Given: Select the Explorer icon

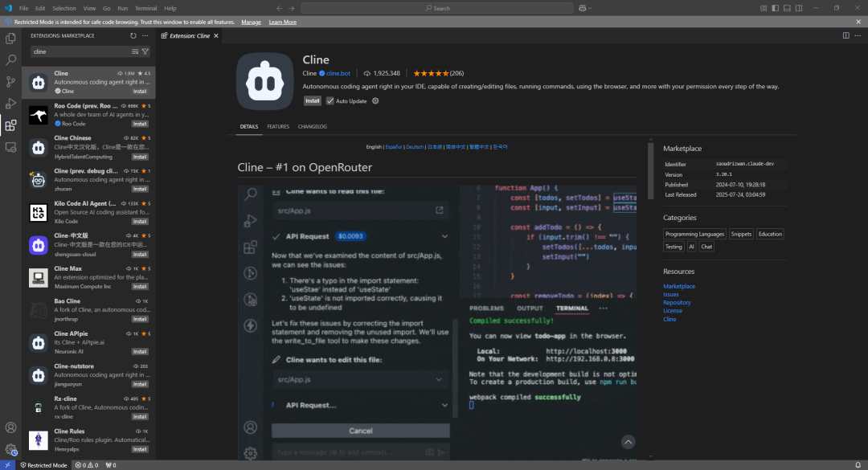Looking at the screenshot, I should tap(10, 38).
